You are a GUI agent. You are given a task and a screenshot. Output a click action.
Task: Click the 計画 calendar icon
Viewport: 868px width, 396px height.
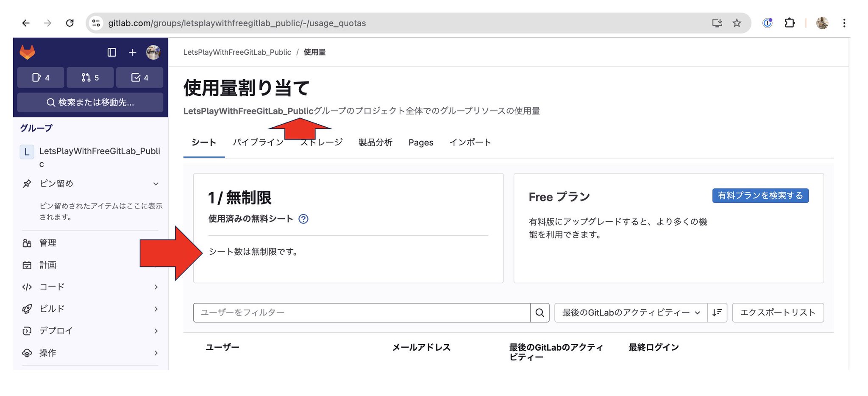coord(27,265)
